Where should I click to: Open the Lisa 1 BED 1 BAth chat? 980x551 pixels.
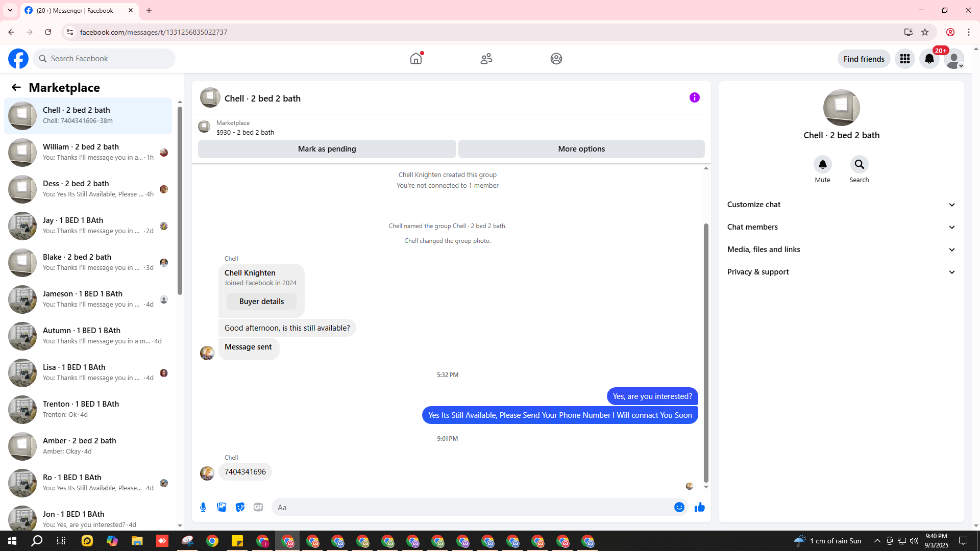point(88,373)
